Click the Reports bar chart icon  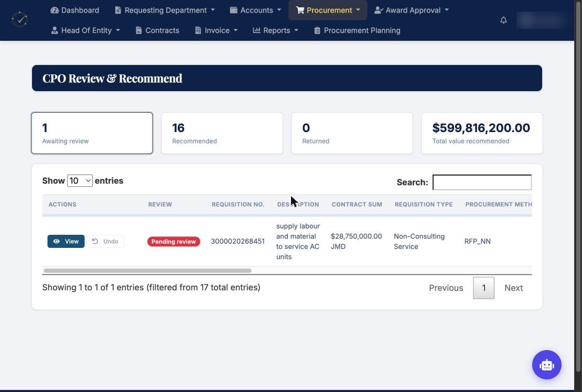pyautogui.click(x=256, y=30)
